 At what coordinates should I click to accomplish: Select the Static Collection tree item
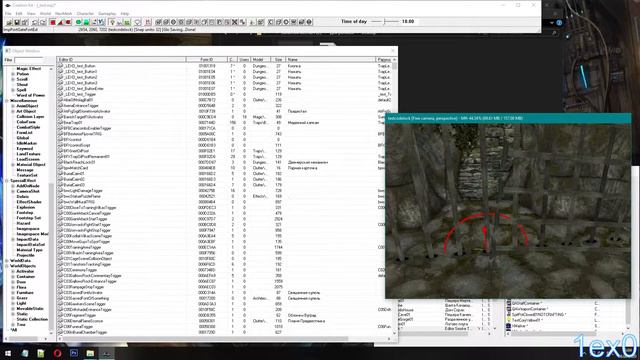[32, 319]
